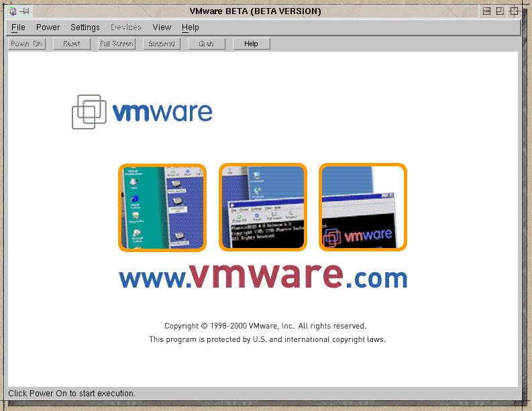Open the Help menu in menu bar
The height and width of the screenshot is (411, 532).
coord(190,27)
